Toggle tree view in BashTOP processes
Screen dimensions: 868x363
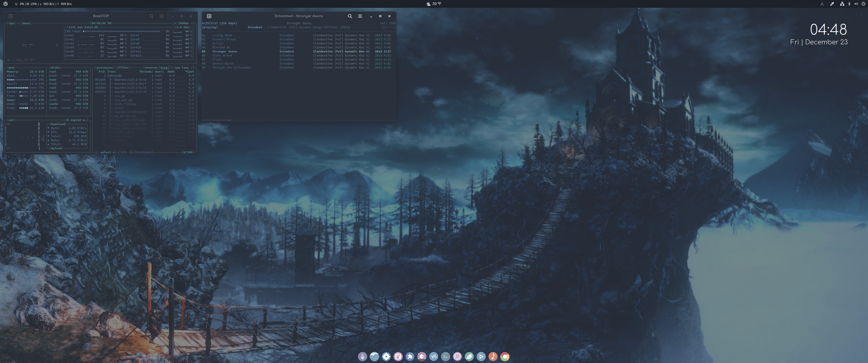(x=164, y=68)
